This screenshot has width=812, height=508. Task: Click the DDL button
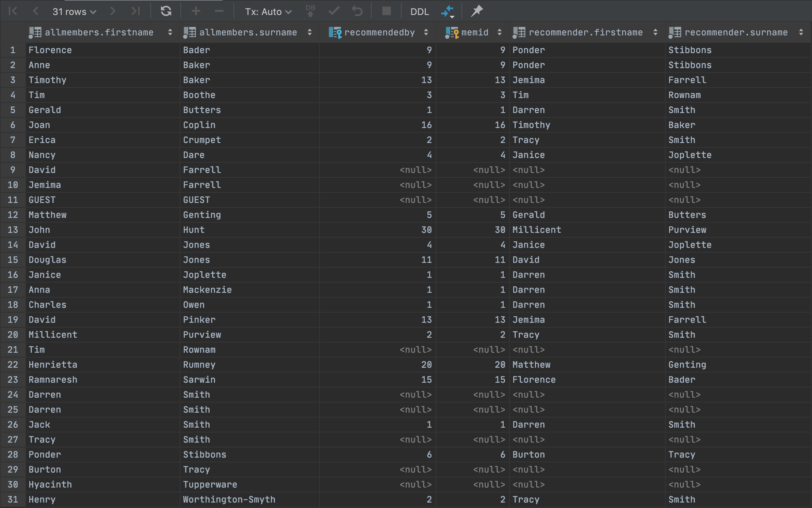pyautogui.click(x=419, y=12)
